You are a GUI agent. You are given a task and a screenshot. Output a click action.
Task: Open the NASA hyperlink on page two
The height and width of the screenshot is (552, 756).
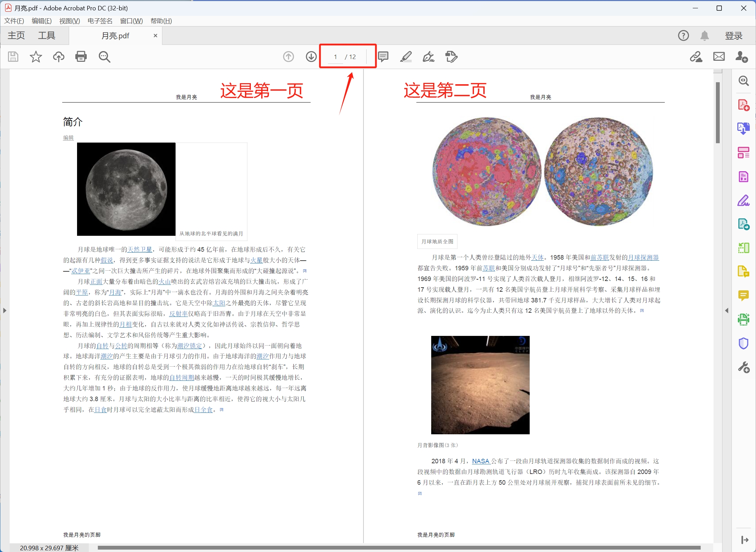[x=481, y=461]
